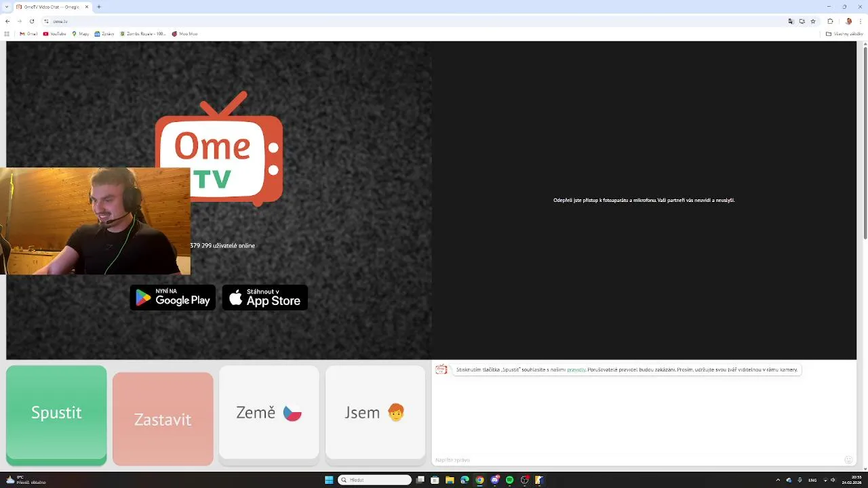
Task: Click the OmeTV logo in the video area
Action: (219, 149)
